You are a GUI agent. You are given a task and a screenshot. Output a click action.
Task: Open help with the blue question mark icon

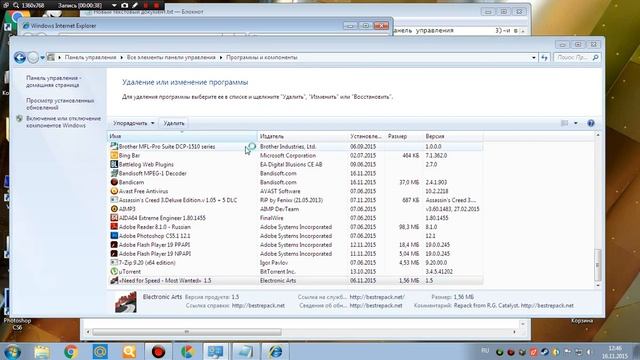tap(591, 123)
